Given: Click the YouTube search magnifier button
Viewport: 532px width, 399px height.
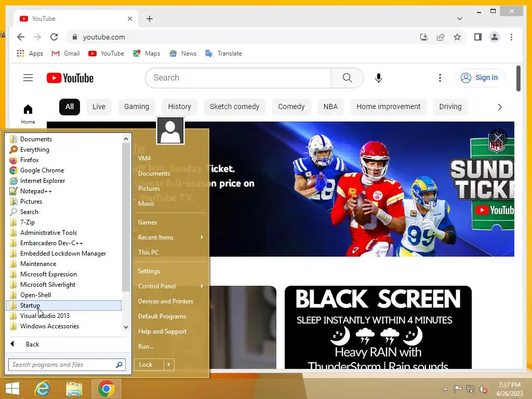Looking at the screenshot, I should (x=347, y=78).
